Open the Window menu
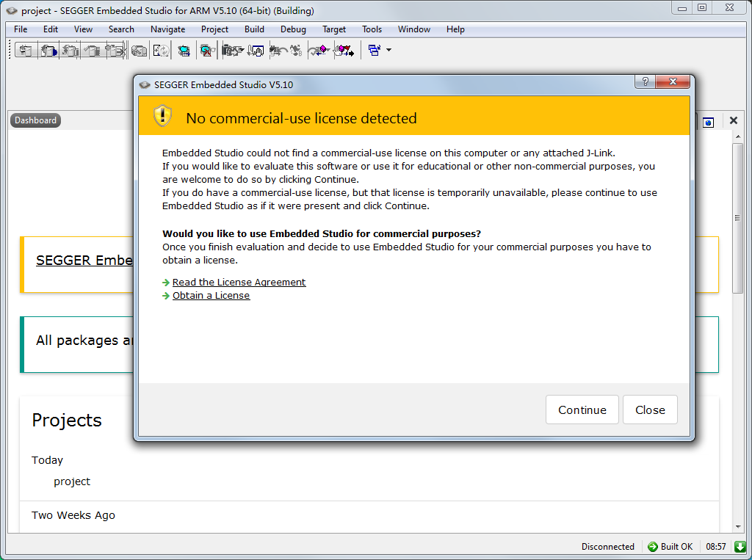 pyautogui.click(x=414, y=29)
